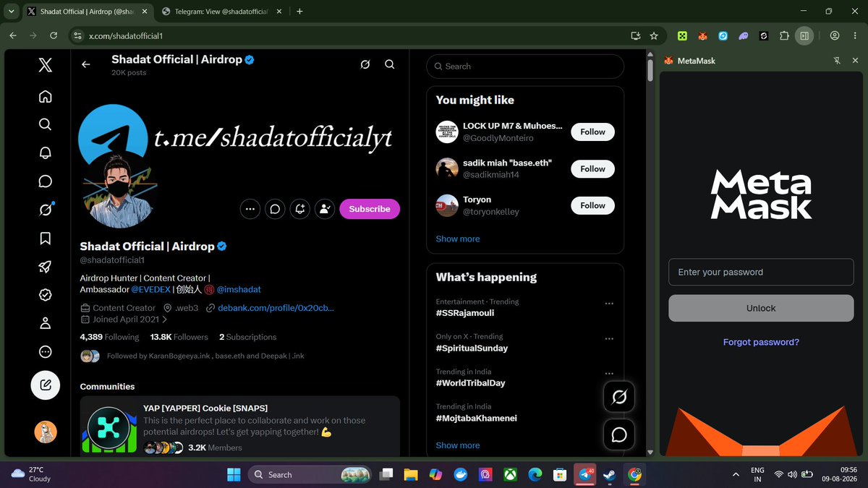Open MetaMask Forgot password link
This screenshot has height=488, width=868.
coord(761,342)
